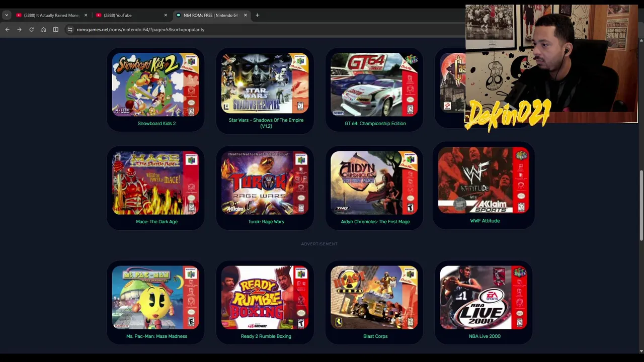Viewport: 644px width, 362px height.
Task: Click the 'WWF Attitude' title link
Action: [x=485, y=221]
